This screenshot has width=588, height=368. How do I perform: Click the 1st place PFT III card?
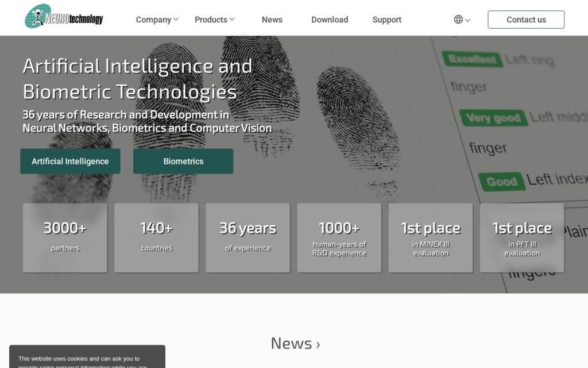point(522,237)
